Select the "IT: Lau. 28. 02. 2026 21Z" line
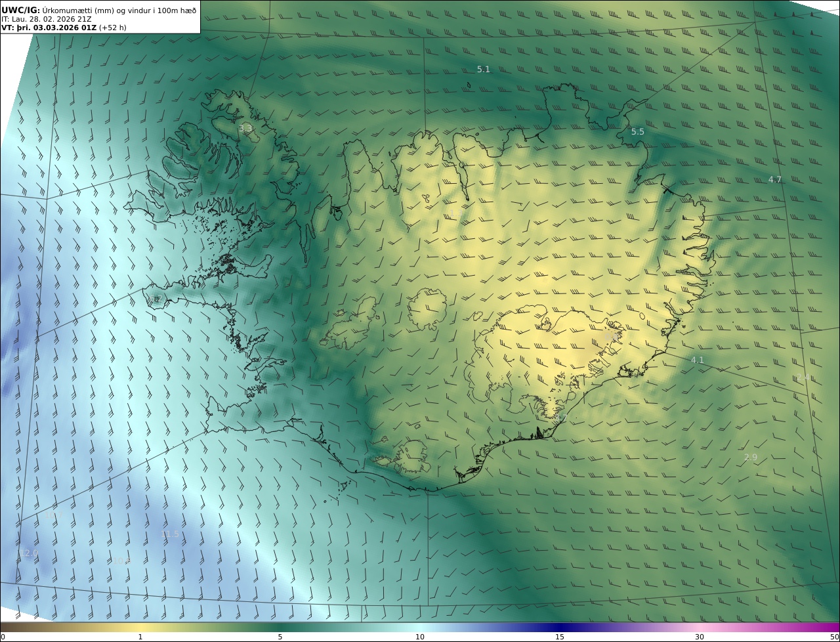This screenshot has height=642, width=840. point(47,19)
